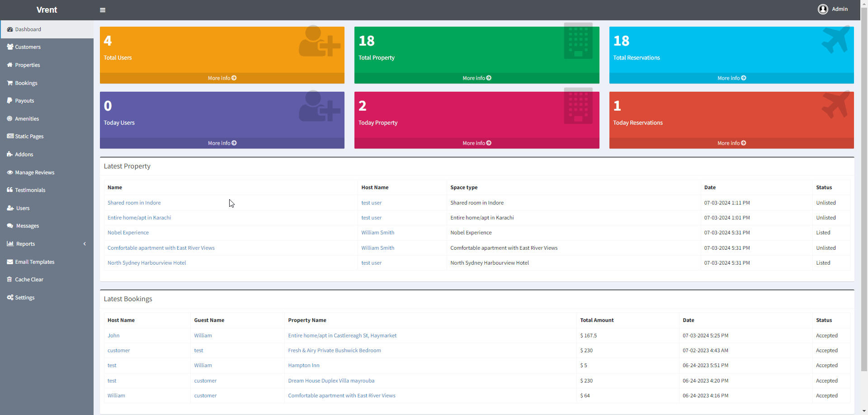Open the Admin account dropdown
868x415 pixels.
pos(840,9)
